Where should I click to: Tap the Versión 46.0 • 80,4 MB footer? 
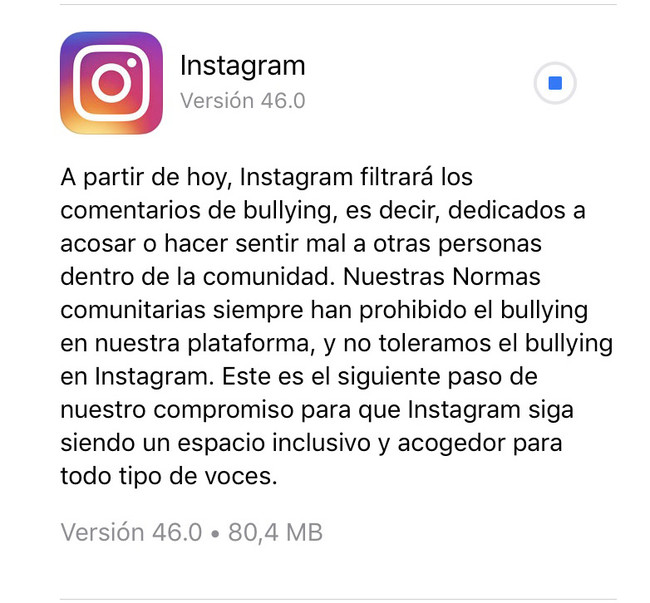coord(192,532)
